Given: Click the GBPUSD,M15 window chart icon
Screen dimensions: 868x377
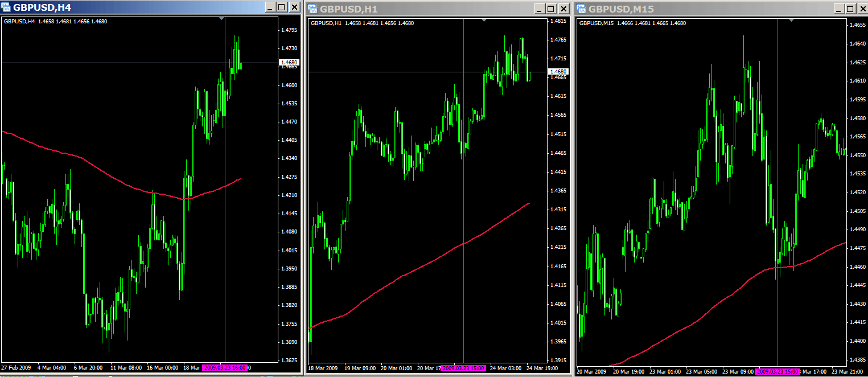Looking at the screenshot, I should tap(582, 9).
